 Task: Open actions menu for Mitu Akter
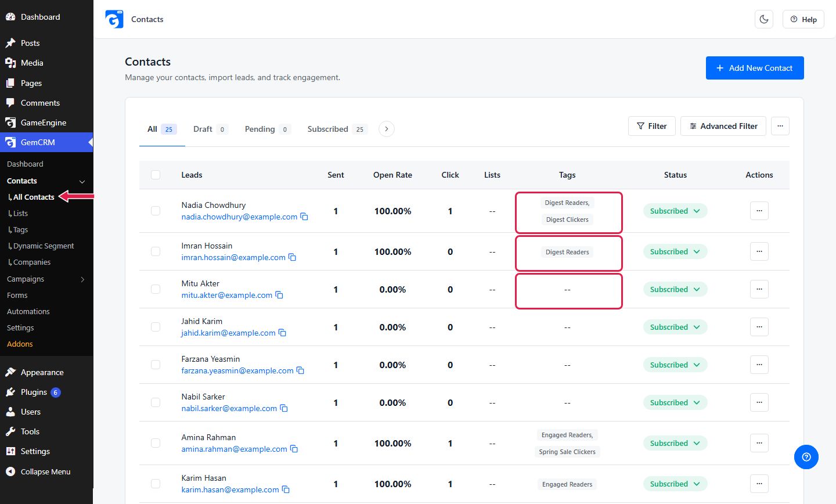759,289
